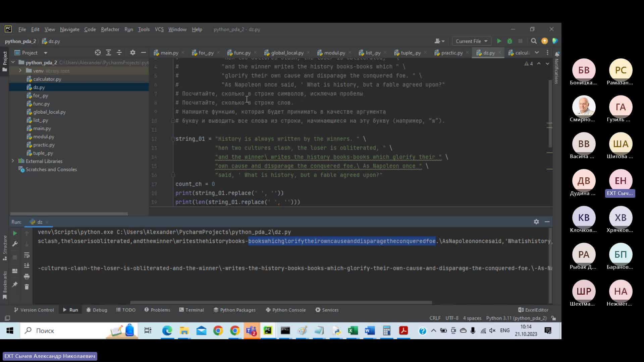Switch to tuple_.py editor tab

pyautogui.click(x=411, y=53)
